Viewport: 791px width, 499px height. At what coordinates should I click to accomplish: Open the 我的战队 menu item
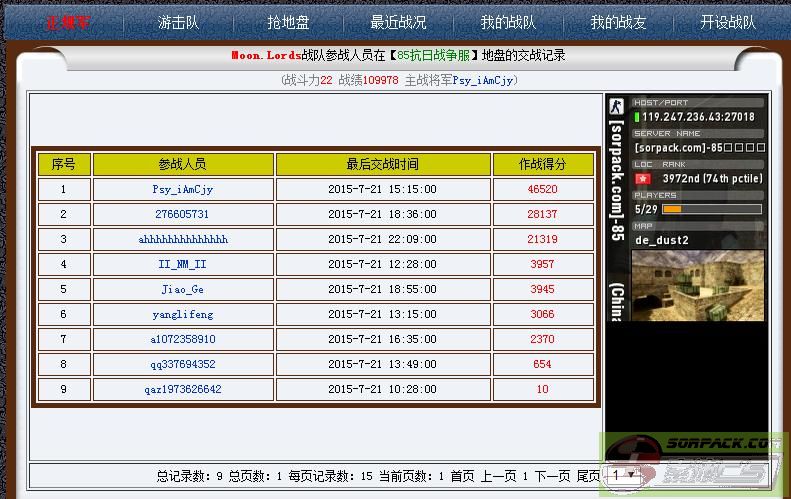click(x=507, y=22)
